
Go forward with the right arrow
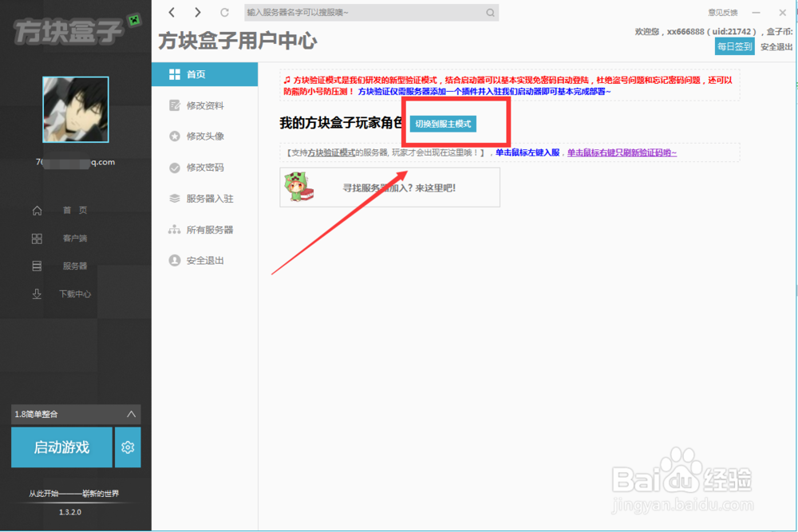click(198, 12)
